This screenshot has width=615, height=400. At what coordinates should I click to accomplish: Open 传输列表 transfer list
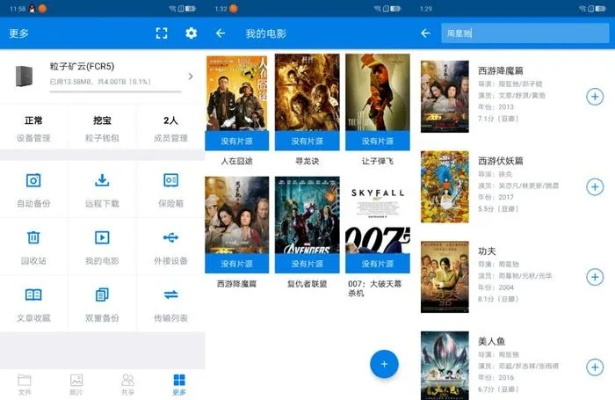(x=171, y=302)
